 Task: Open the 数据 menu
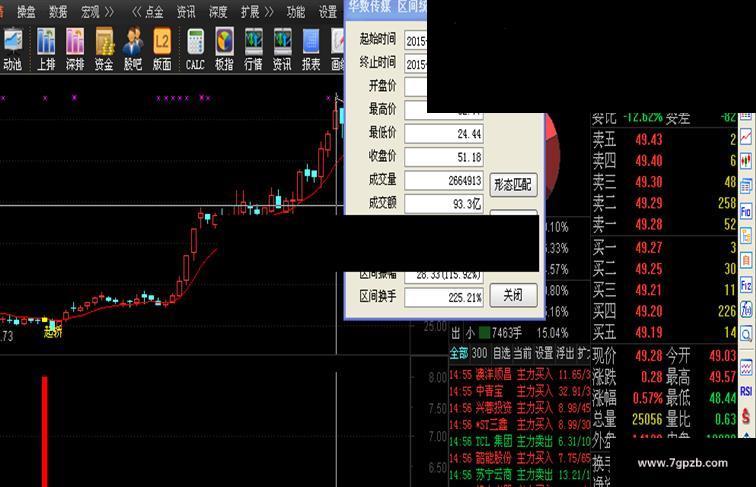pos(58,12)
